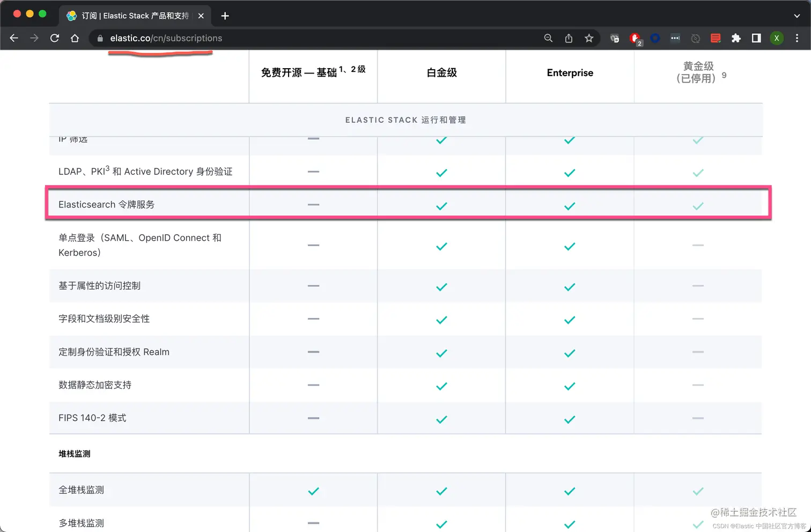Click the 定制身份验证和授权 Realm row label

pyautogui.click(x=114, y=352)
